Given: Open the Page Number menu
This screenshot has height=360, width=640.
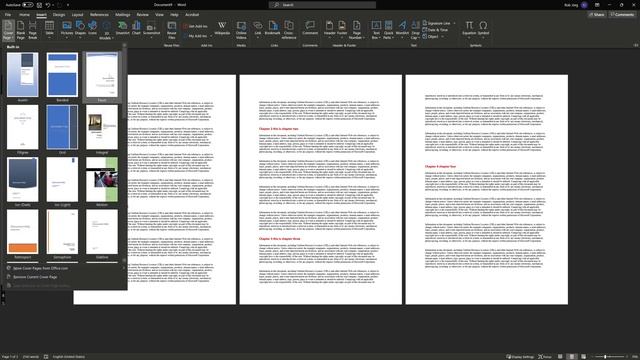Looking at the screenshot, I should (356, 30).
